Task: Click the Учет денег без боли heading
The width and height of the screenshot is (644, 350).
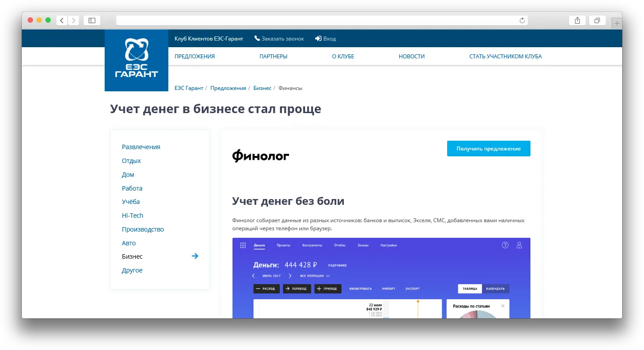Action: [x=288, y=201]
